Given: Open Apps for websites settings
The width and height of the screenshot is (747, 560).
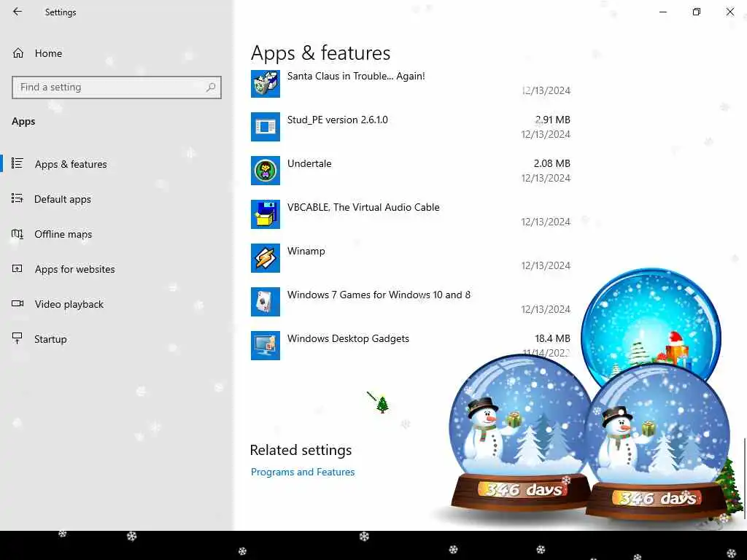Looking at the screenshot, I should click(75, 269).
